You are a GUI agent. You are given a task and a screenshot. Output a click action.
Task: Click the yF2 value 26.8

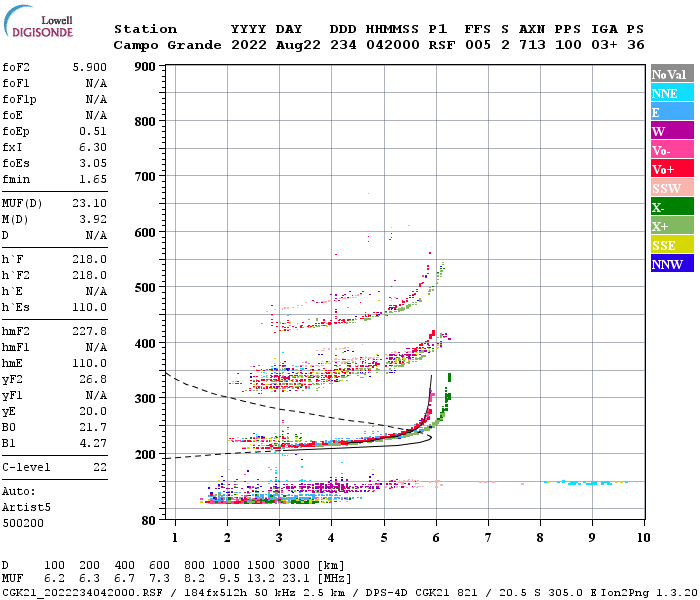[93, 379]
